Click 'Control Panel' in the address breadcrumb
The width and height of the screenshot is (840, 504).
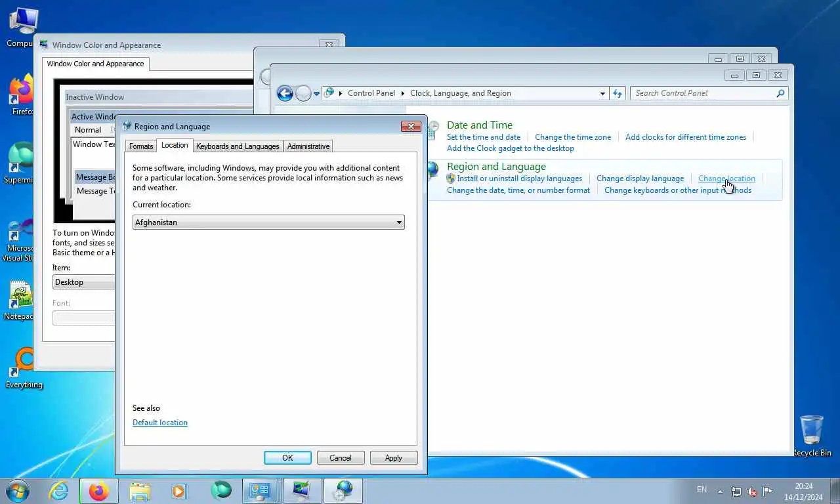point(371,93)
